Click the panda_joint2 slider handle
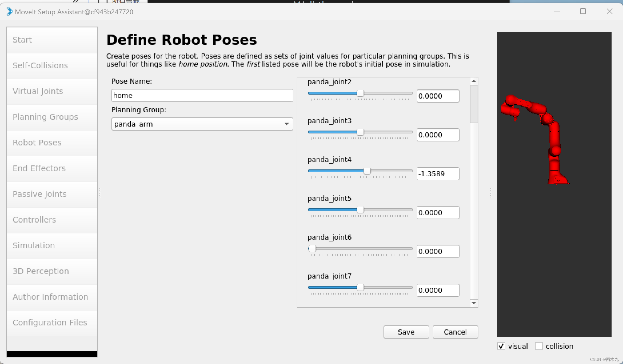Viewport: 623px width, 364px height. [x=360, y=93]
